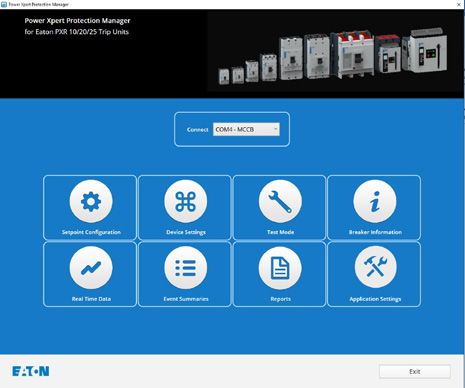Viewport: 465px width, 388px height.
Task: Launch Test Mode wrench icon
Action: [280, 201]
